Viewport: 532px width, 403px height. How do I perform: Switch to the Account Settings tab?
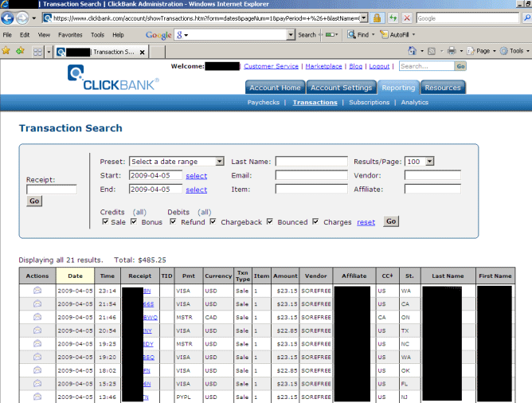coord(342,88)
